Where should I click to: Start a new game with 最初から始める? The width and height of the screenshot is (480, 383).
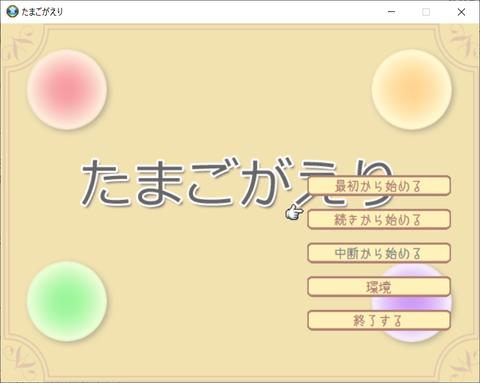(379, 186)
